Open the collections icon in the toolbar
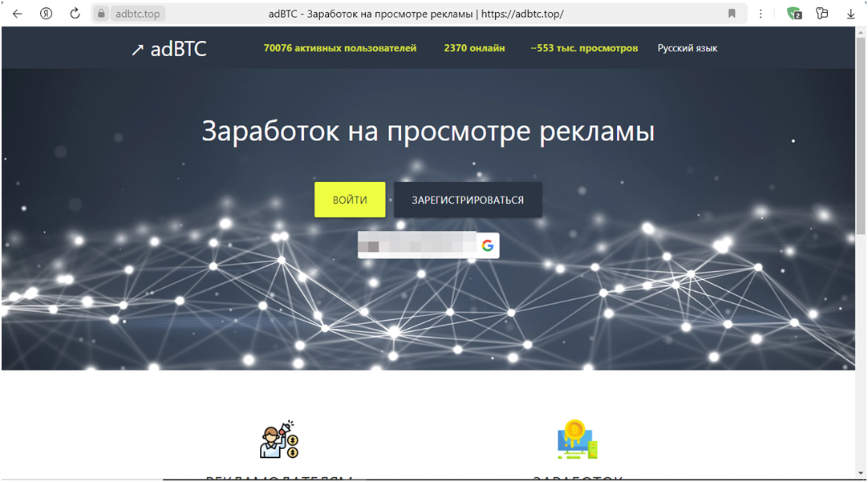The width and height of the screenshot is (868, 482). pos(822,14)
